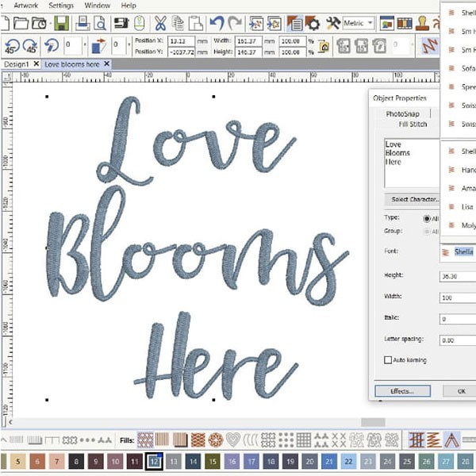Image resolution: width=476 pixels, height=476 pixels.
Task: Select the heart-shaped fill pattern
Action: tap(232, 439)
